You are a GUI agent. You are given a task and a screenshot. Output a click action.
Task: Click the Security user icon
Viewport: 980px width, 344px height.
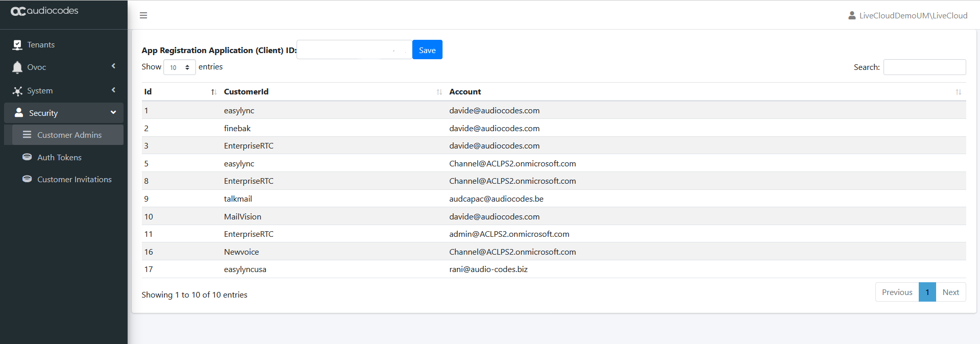(19, 113)
